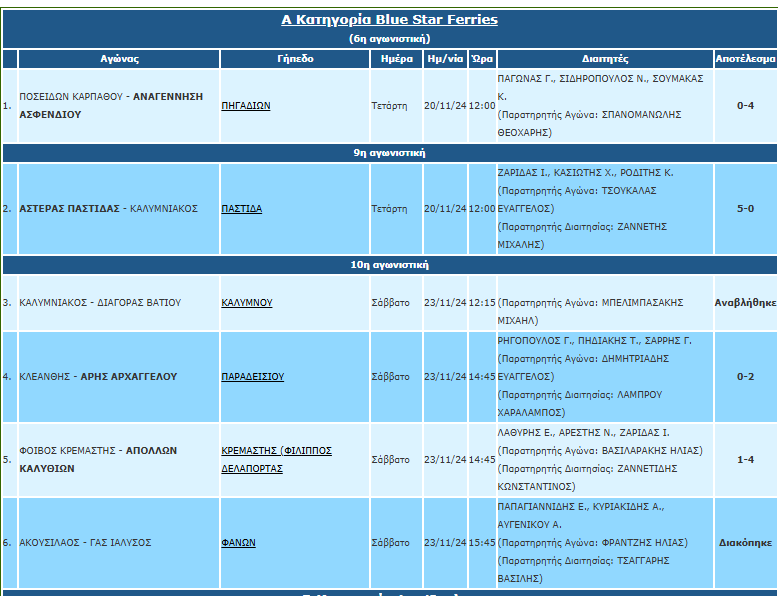The image size is (778, 596).
Task: Open the ΠΑΣΤΙΔΑ stadium link
Action: pos(242,209)
